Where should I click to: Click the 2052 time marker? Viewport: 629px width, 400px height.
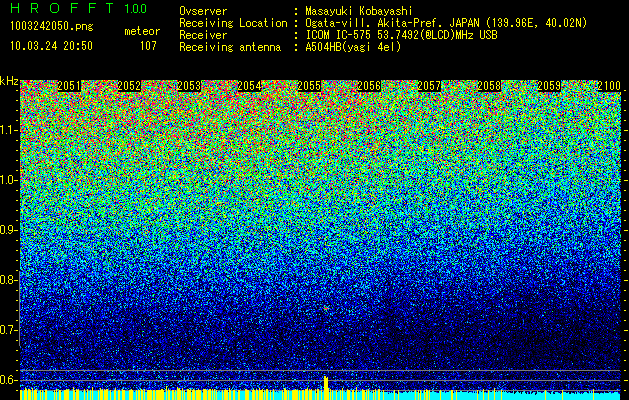tap(129, 86)
